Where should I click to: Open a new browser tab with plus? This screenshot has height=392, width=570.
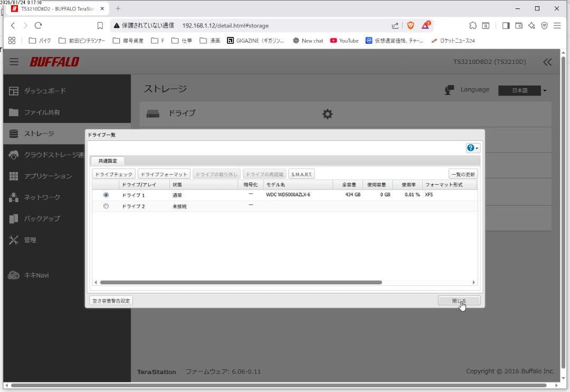tap(118, 8)
